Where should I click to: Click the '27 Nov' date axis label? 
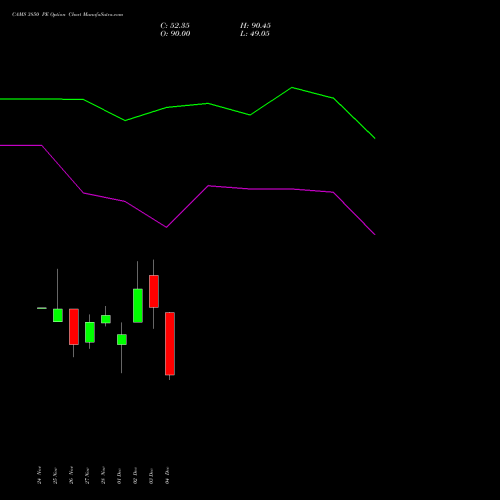click(x=87, y=475)
